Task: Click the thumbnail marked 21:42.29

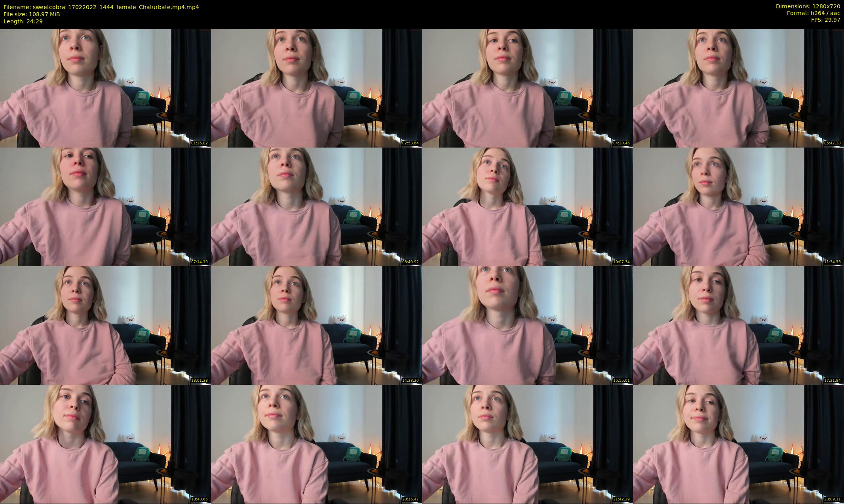Action: tap(527, 444)
